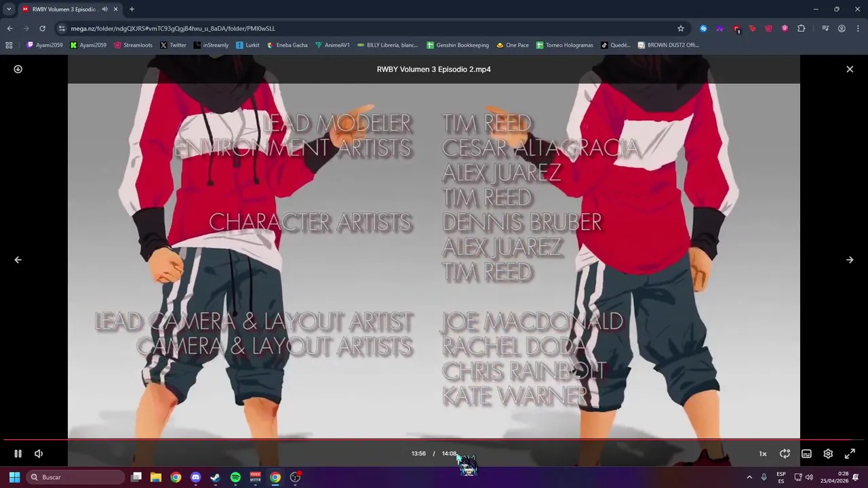This screenshot has width=868, height=488.
Task: Change the 1x playback speed
Action: (763, 454)
